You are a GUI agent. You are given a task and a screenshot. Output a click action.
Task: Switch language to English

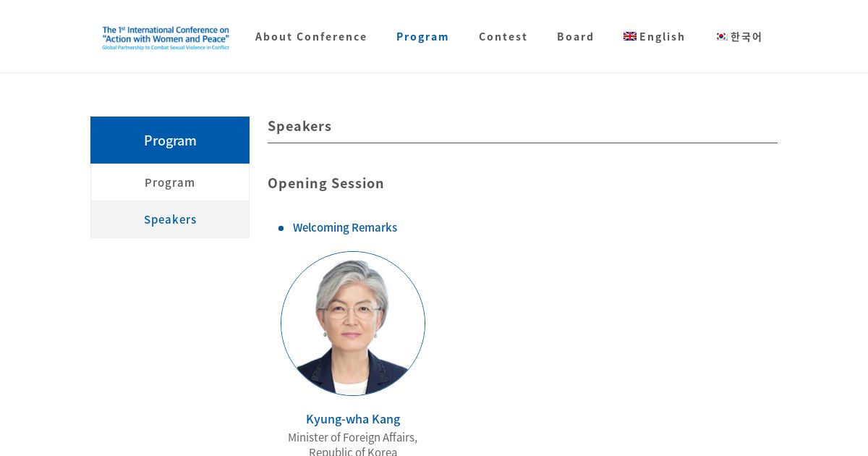click(x=655, y=36)
